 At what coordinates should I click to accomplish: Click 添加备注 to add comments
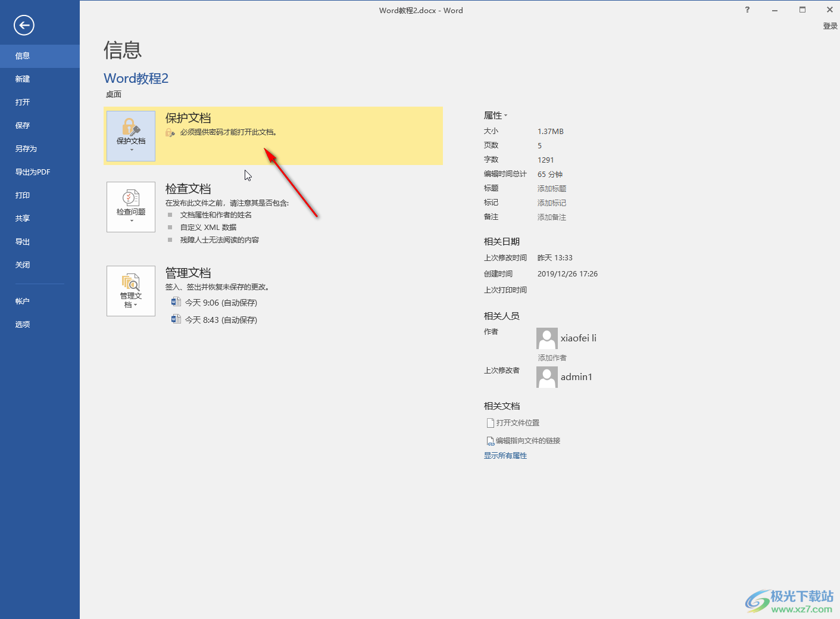552,217
